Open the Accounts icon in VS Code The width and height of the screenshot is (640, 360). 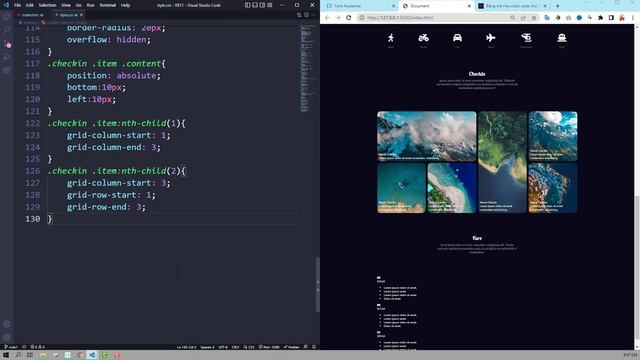pos(7,324)
